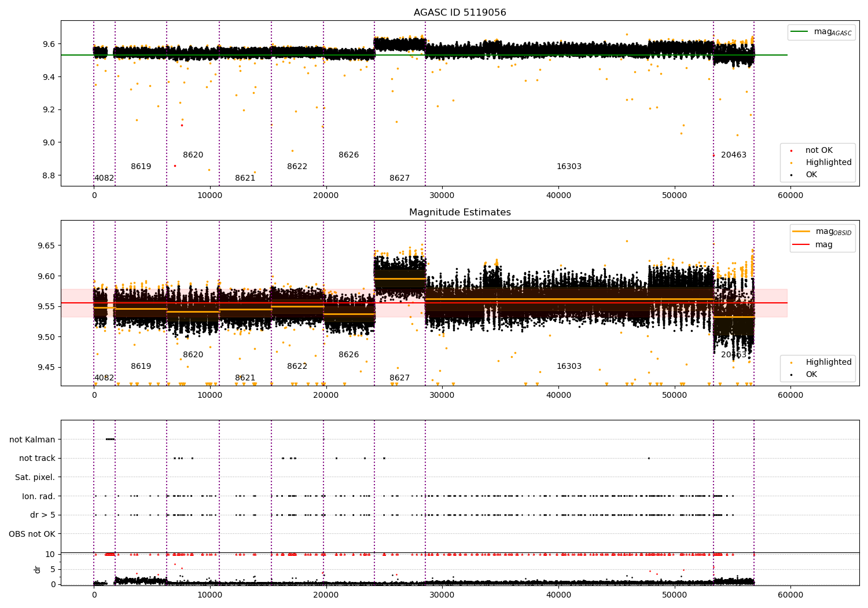Click y-axis tick 5 on bottom dr plot
Viewport: 868px width, 608px height.
coord(53,570)
